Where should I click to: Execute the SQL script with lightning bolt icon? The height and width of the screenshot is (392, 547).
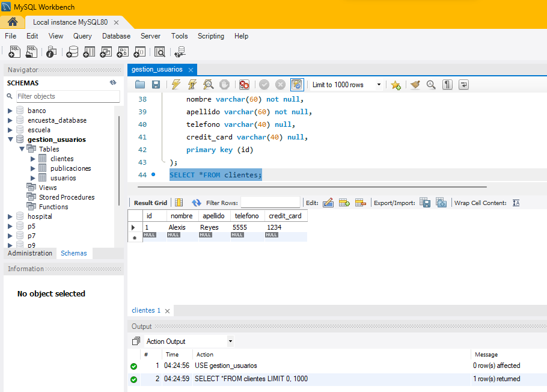(176, 85)
